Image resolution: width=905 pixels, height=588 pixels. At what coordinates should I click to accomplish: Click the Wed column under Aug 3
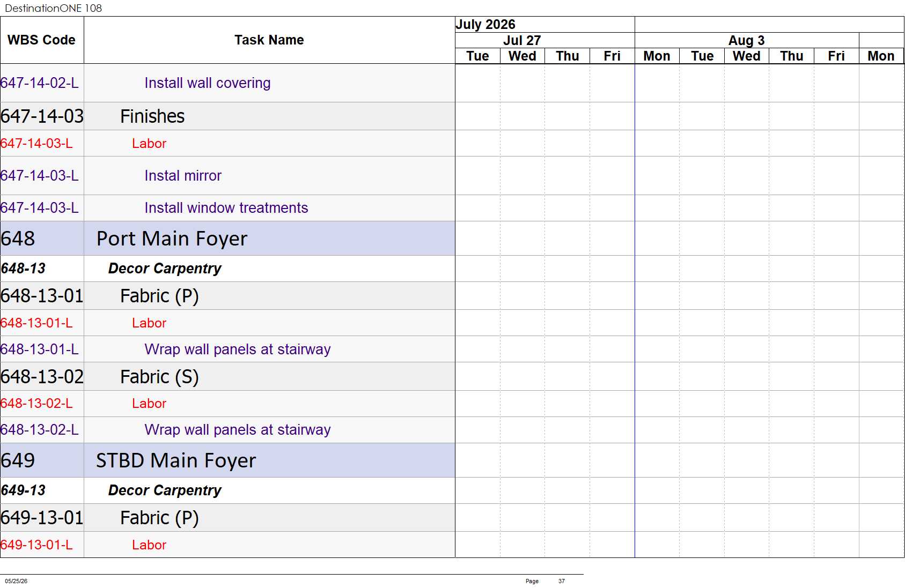point(747,56)
